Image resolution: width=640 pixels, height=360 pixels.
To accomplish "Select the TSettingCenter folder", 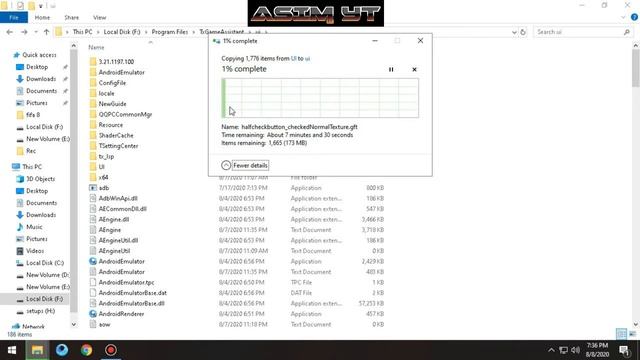I will pos(118,146).
